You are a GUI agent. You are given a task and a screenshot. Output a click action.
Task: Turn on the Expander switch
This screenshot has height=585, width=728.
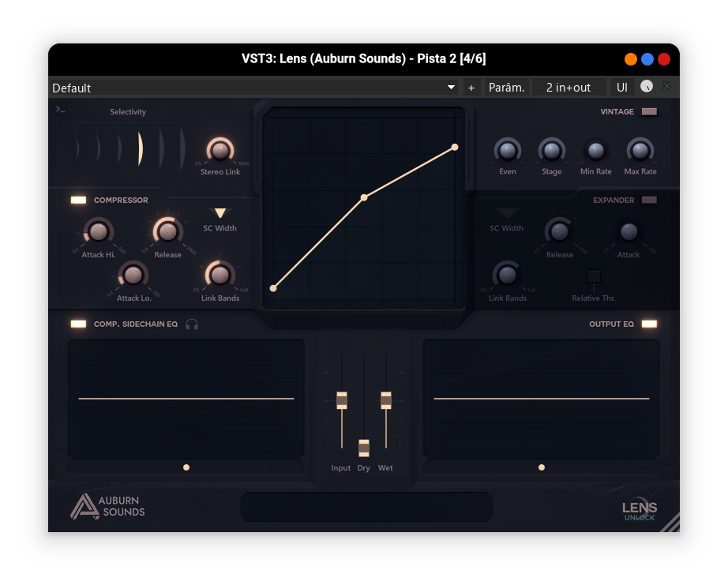[x=649, y=201]
